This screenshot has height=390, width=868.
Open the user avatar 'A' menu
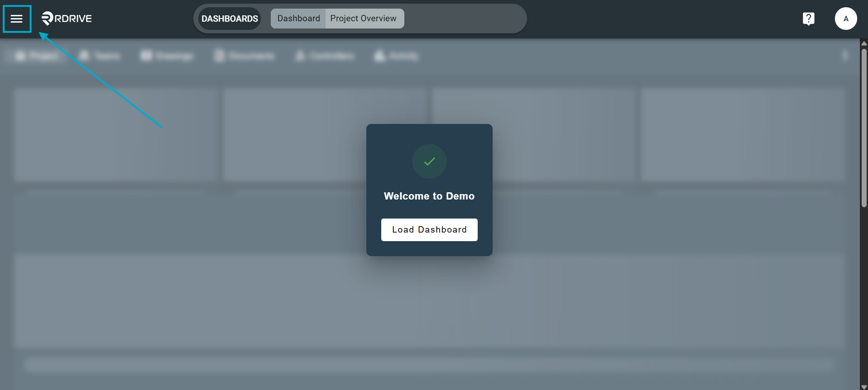(x=845, y=19)
